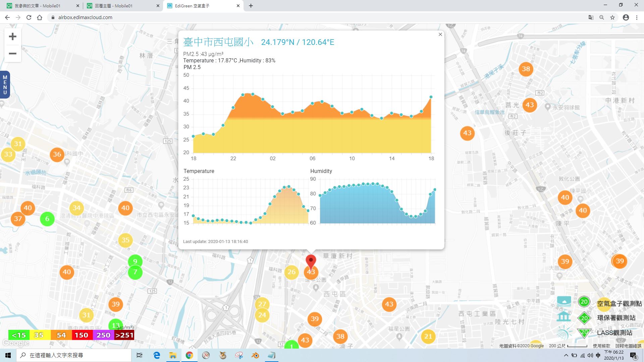644x362 pixels.
Task: Open the yellow 21 sensor marker
Action: [x=428, y=337]
